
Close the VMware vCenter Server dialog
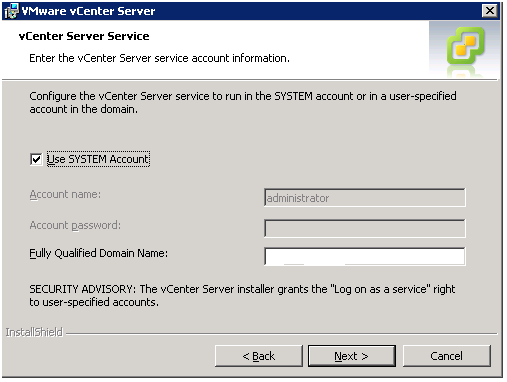click(x=490, y=11)
